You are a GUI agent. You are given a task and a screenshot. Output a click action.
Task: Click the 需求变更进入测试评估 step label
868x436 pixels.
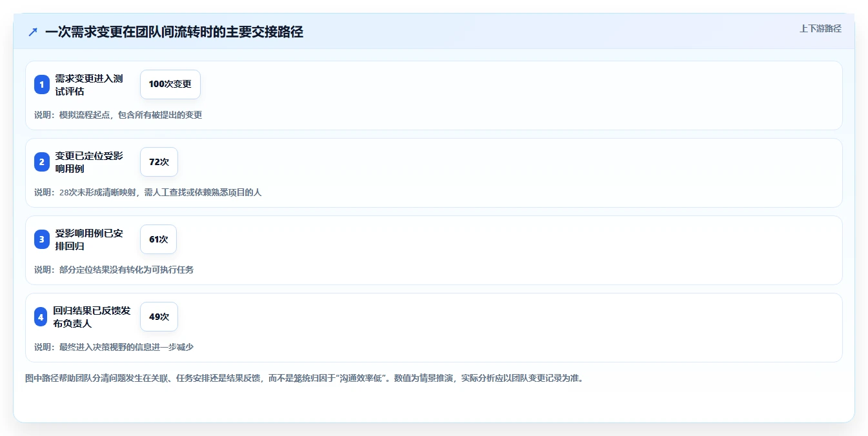[89, 84]
